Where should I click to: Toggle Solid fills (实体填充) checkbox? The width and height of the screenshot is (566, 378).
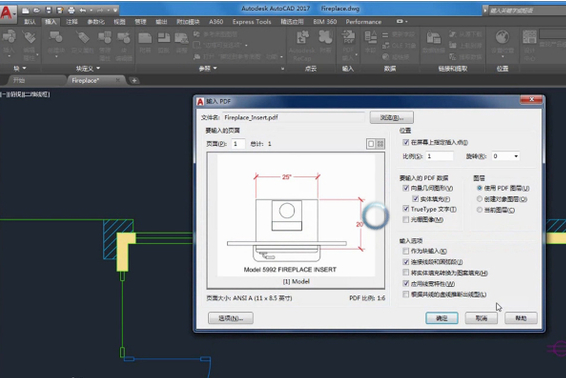click(x=415, y=199)
